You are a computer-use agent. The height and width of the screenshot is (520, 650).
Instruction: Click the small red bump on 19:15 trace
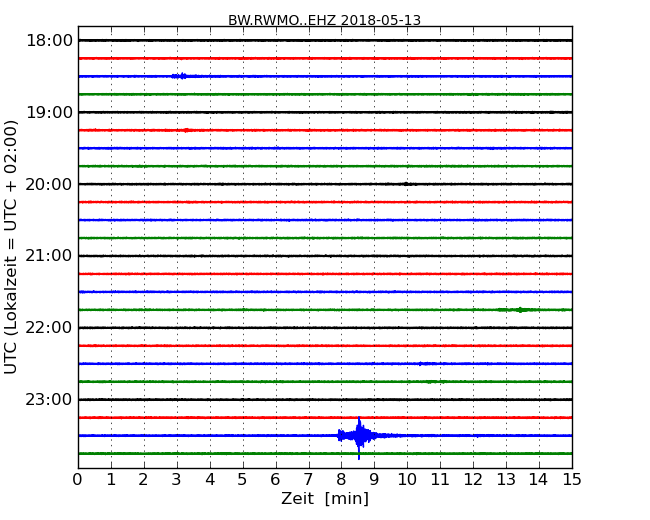pos(187,130)
